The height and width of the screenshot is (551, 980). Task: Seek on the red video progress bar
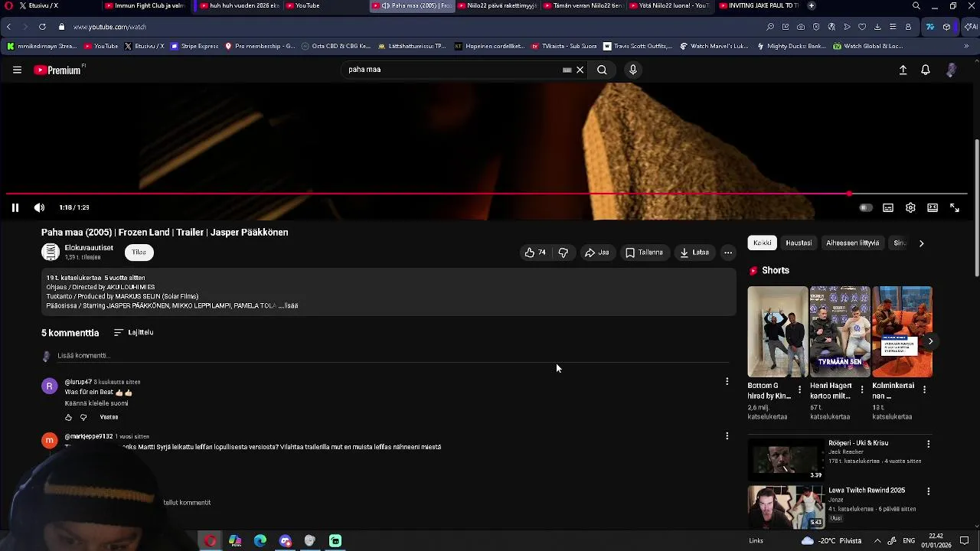(487, 194)
